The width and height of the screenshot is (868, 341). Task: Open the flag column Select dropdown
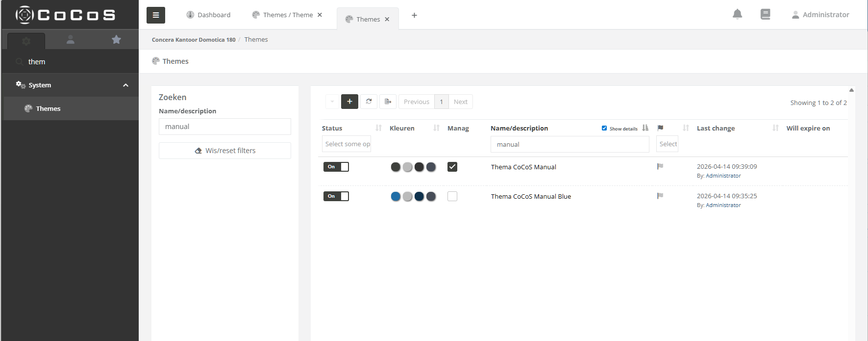click(667, 144)
